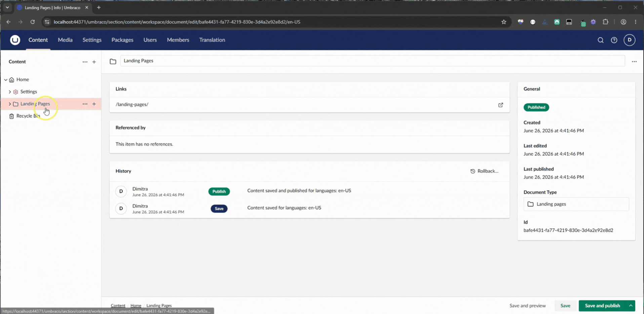Go back with browser back arrow

(8, 22)
